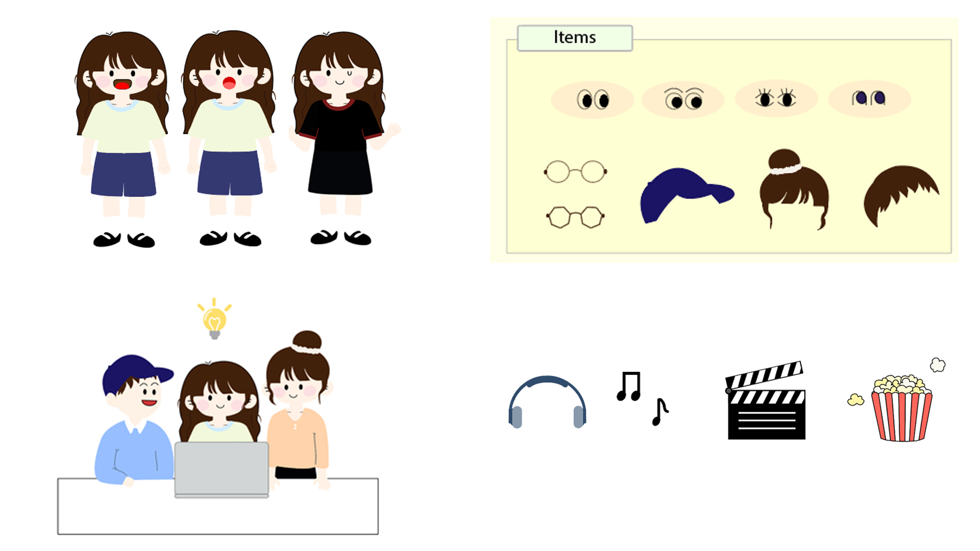The width and height of the screenshot is (980, 551).
Task: Click the octagonal glasses item
Action: coord(575,217)
